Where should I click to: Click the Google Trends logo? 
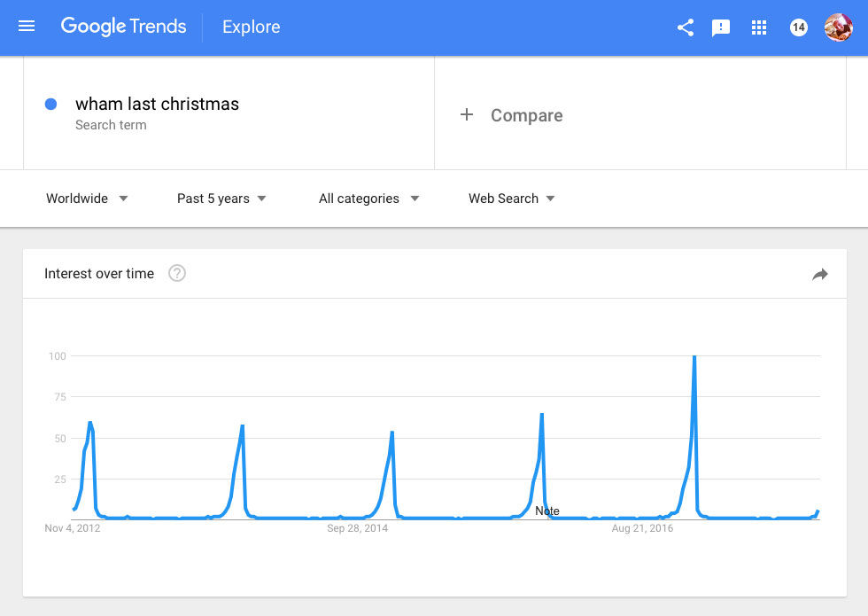point(123,27)
